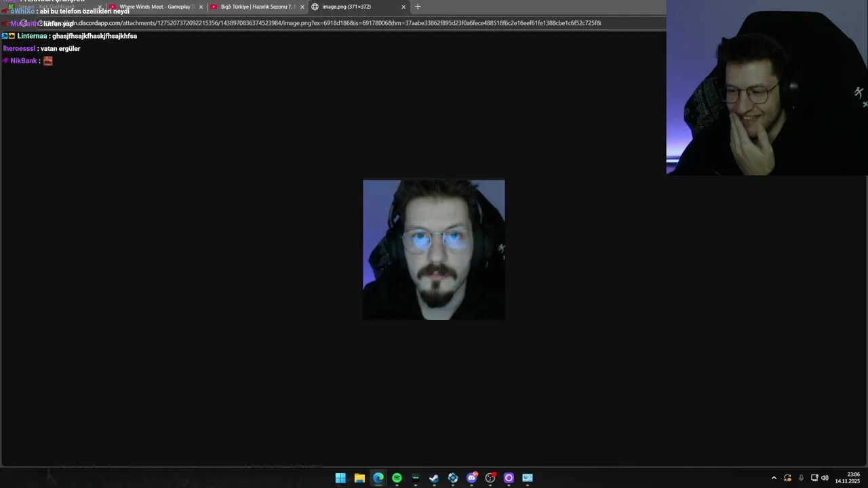The height and width of the screenshot is (488, 868).
Task: Open the network status tray icon
Action: point(814,478)
